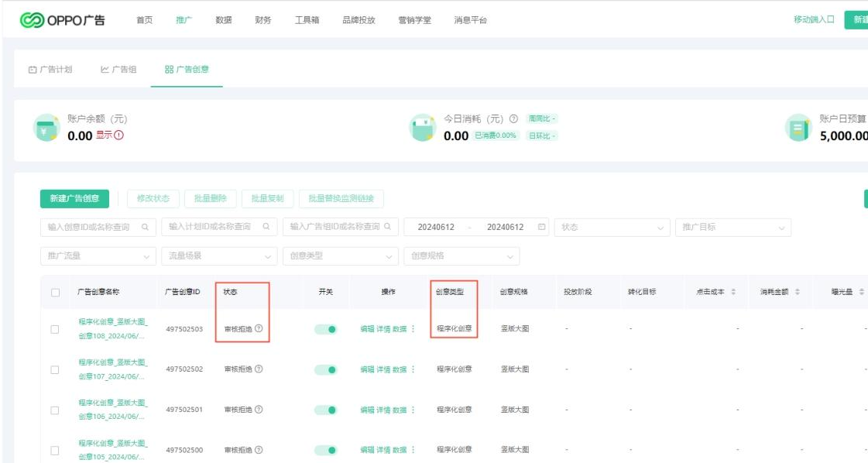Image resolution: width=868 pixels, height=463 pixels.
Task: Toggle the switch for creative 497502503
Action: 325,329
